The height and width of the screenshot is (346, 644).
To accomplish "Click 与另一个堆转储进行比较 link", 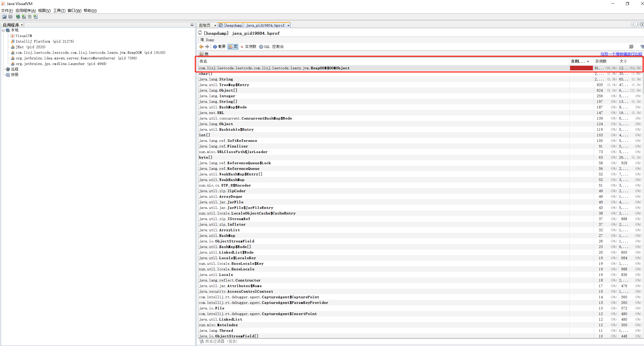I will tap(621, 54).
